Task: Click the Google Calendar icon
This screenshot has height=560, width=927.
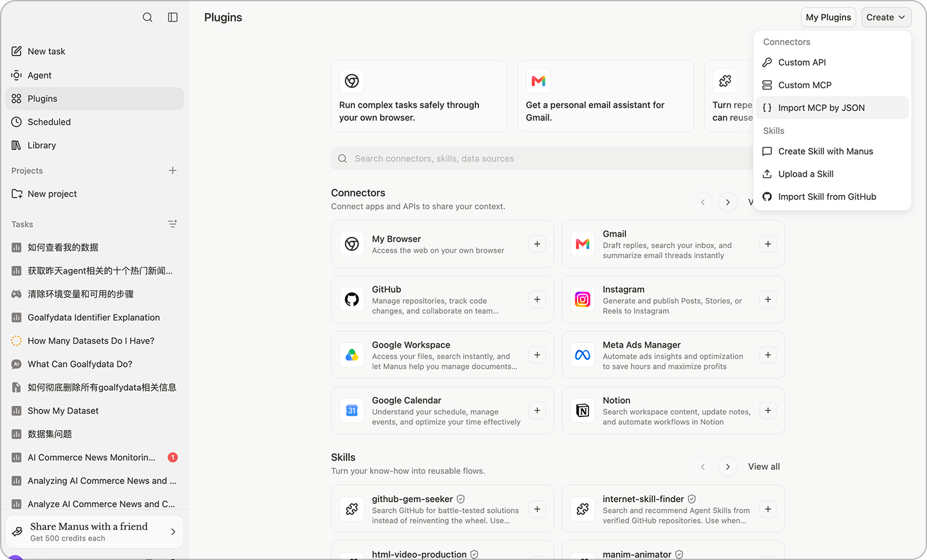Action: [x=352, y=410]
